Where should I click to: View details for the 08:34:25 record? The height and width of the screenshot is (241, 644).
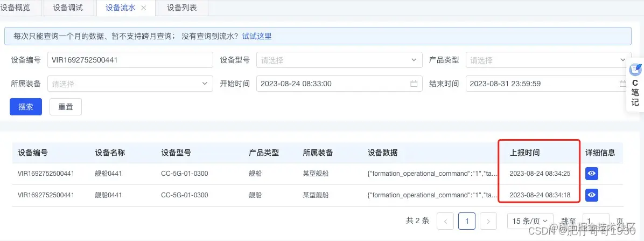pos(591,174)
